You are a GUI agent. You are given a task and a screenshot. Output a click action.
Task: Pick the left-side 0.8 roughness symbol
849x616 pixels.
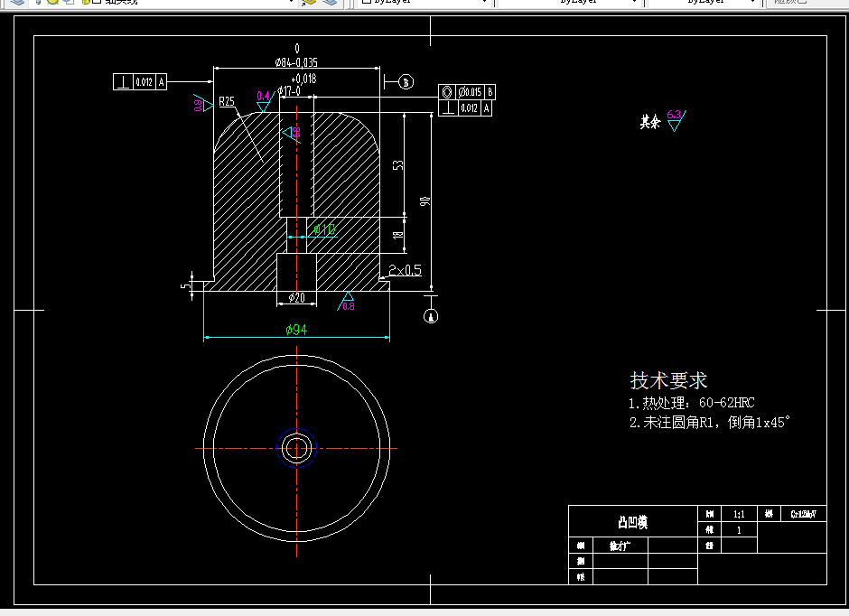click(x=202, y=103)
